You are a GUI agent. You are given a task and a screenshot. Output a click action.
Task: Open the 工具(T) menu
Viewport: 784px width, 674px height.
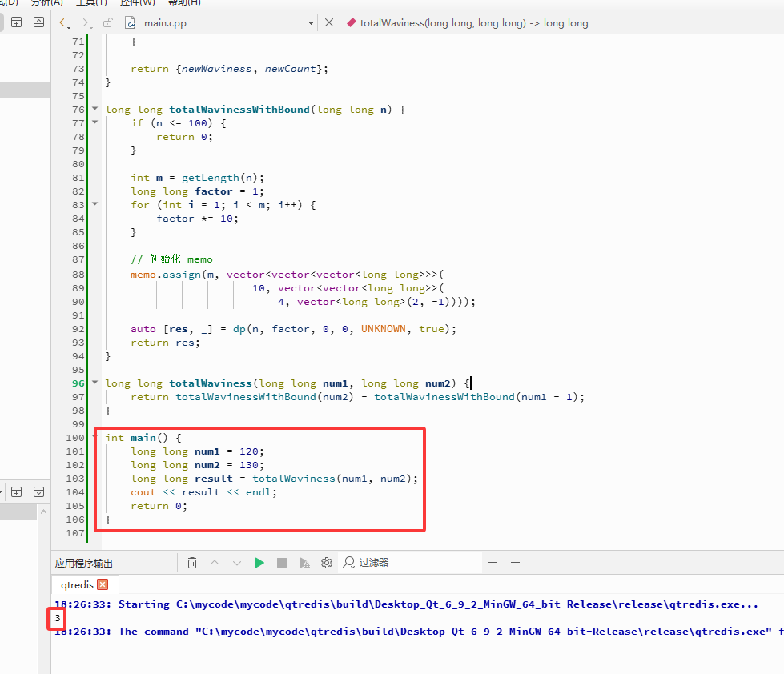[91, 2]
